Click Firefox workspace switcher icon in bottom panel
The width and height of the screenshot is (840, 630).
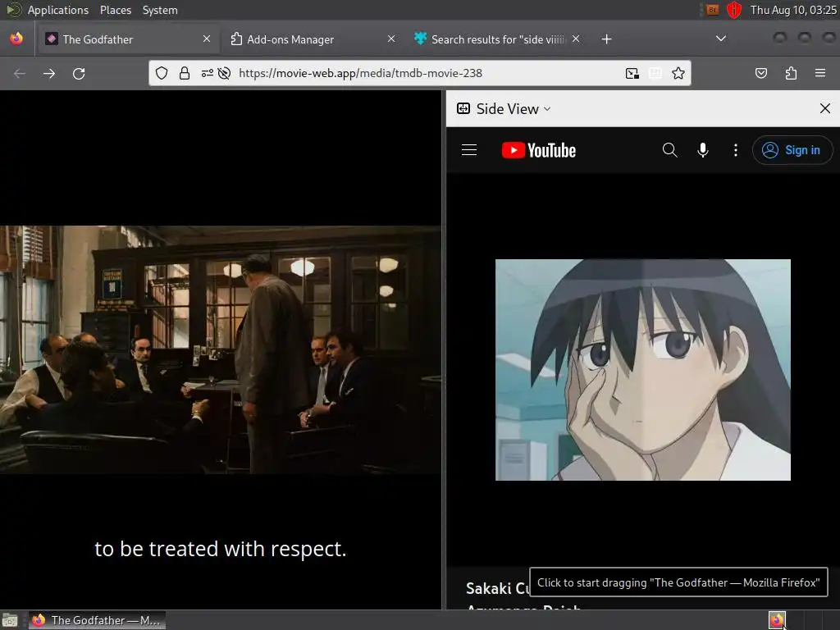[x=778, y=620]
